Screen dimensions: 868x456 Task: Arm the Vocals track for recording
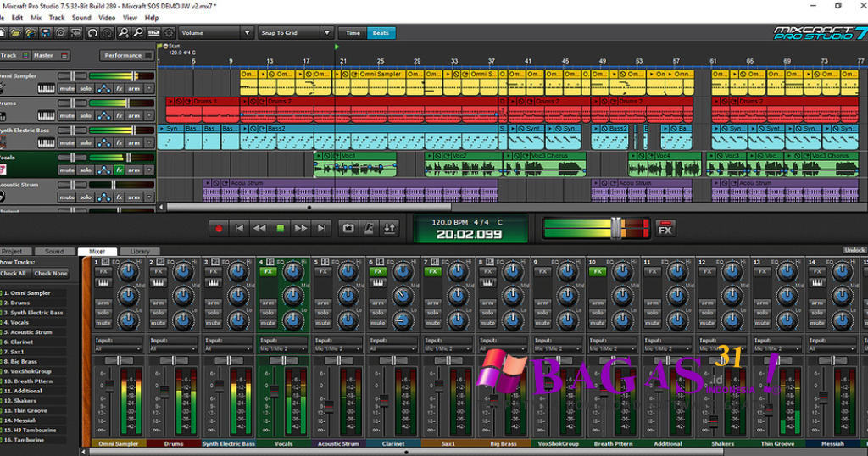[x=134, y=170]
